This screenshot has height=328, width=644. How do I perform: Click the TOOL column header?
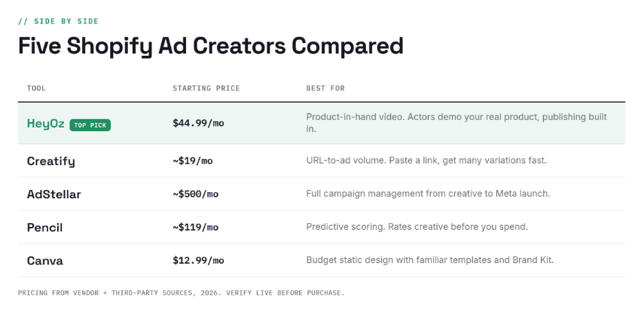pyautogui.click(x=36, y=88)
